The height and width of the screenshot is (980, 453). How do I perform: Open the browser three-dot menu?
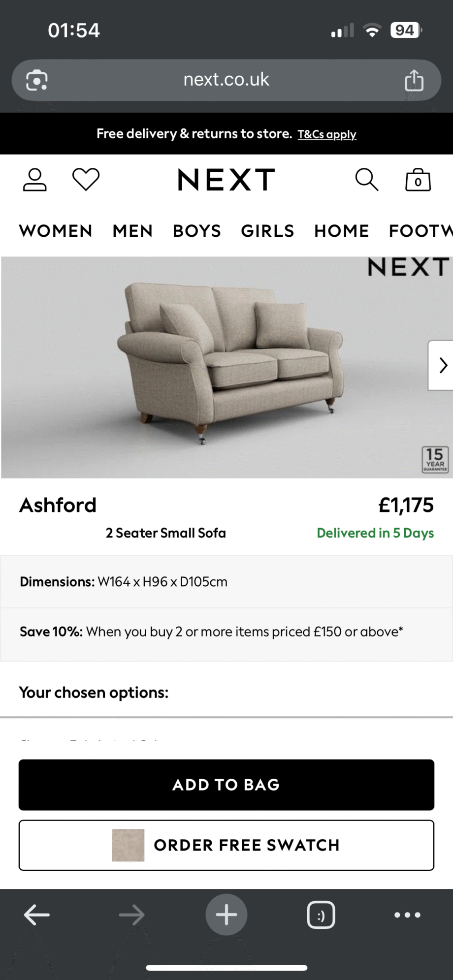click(407, 915)
